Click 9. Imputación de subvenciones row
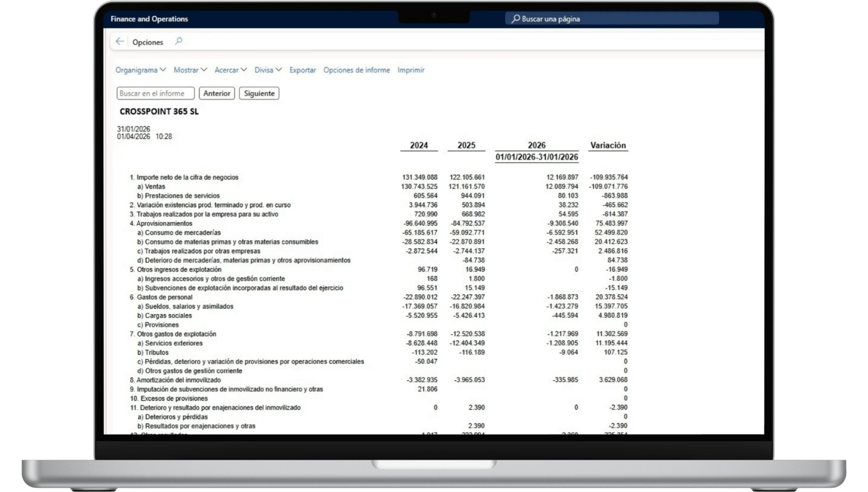The width and height of the screenshot is (868, 492). click(x=226, y=390)
